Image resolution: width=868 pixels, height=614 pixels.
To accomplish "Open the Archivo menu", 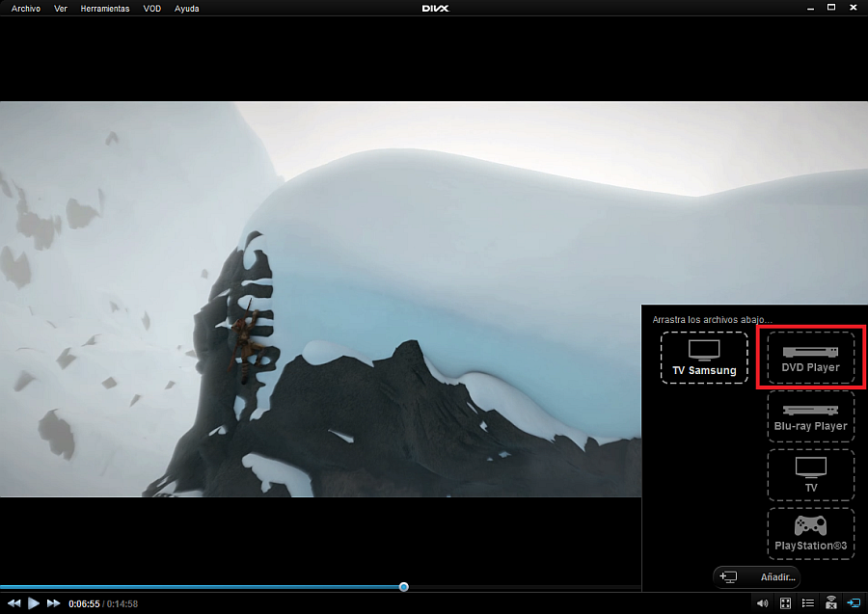I will 25,9.
